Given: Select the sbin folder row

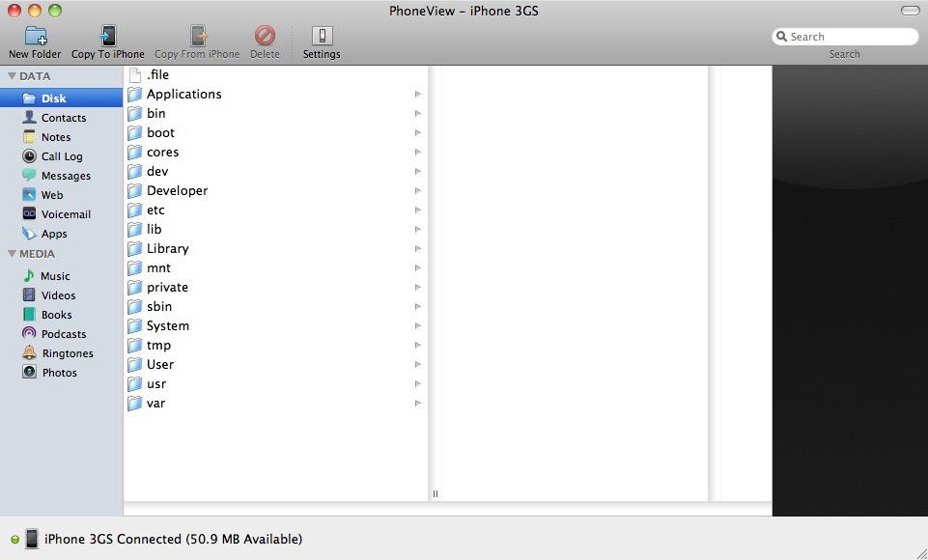Looking at the screenshot, I should pos(275,307).
